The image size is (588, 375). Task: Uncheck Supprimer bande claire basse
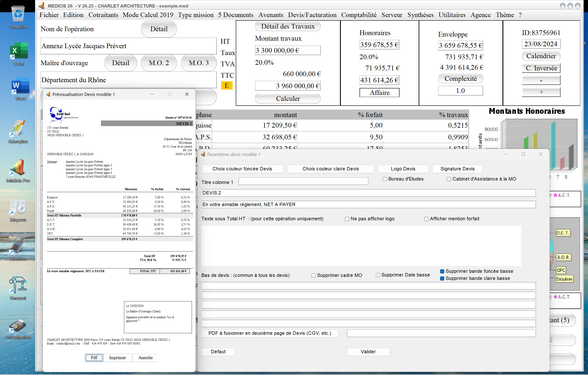(442, 278)
